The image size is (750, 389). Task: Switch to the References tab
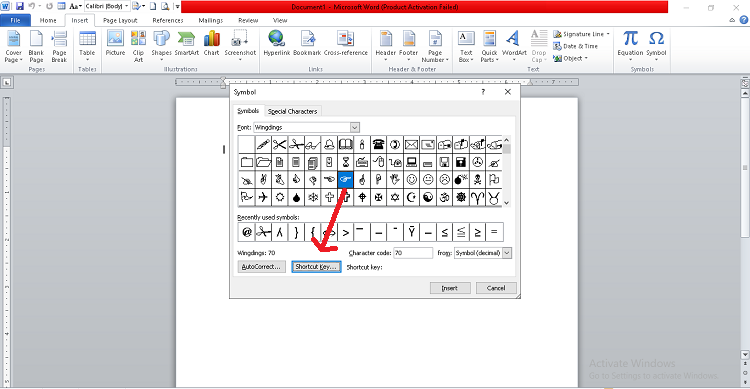168,20
